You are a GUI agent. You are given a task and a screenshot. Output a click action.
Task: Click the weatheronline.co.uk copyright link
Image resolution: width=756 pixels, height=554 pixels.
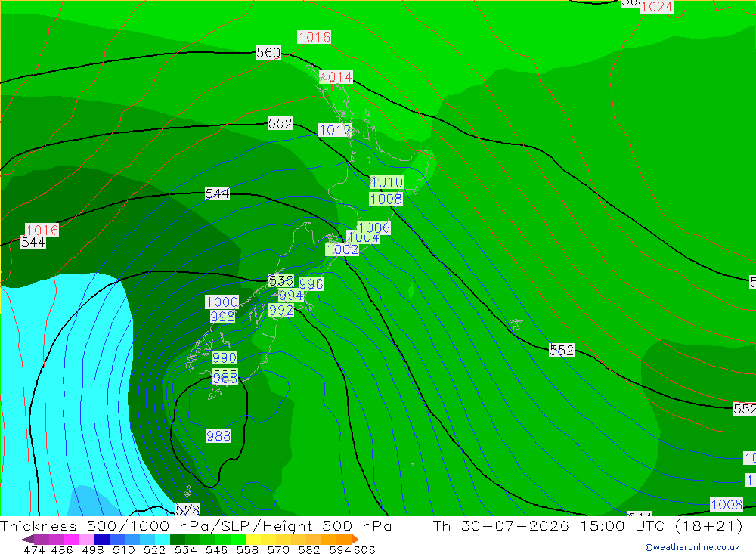click(x=692, y=547)
